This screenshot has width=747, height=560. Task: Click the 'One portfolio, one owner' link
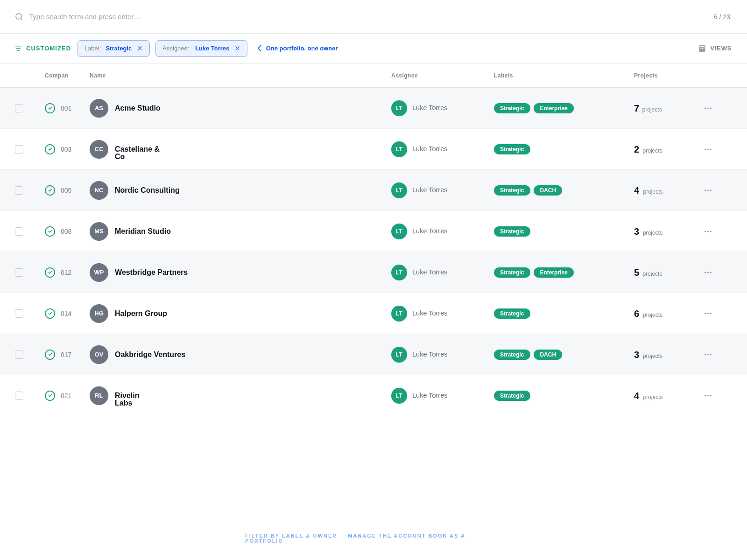click(x=297, y=49)
